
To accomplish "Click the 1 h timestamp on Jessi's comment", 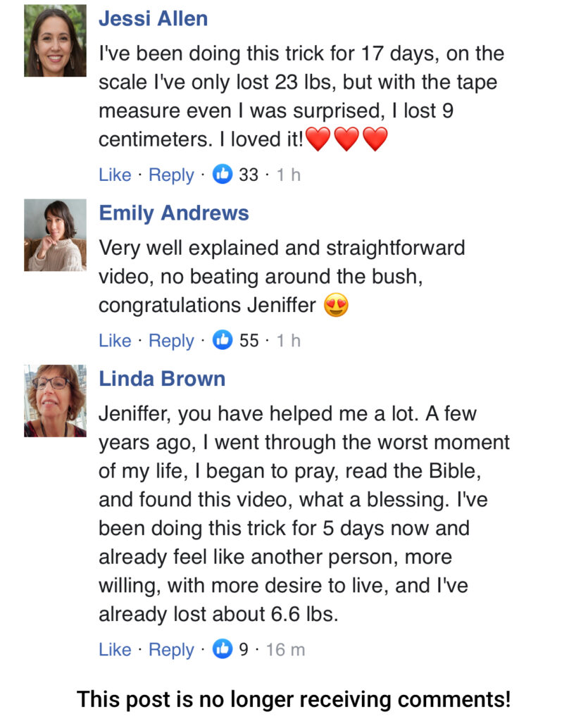I will (x=288, y=175).
